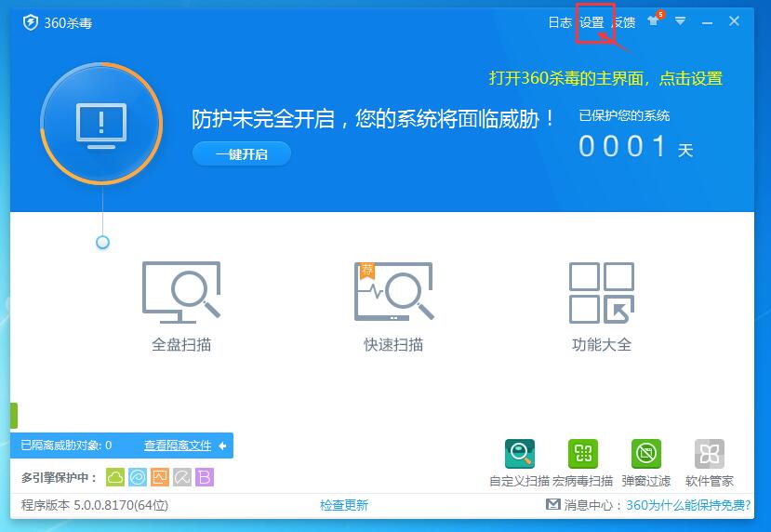
Task: Close the 360杀毒 window
Action: click(x=734, y=21)
